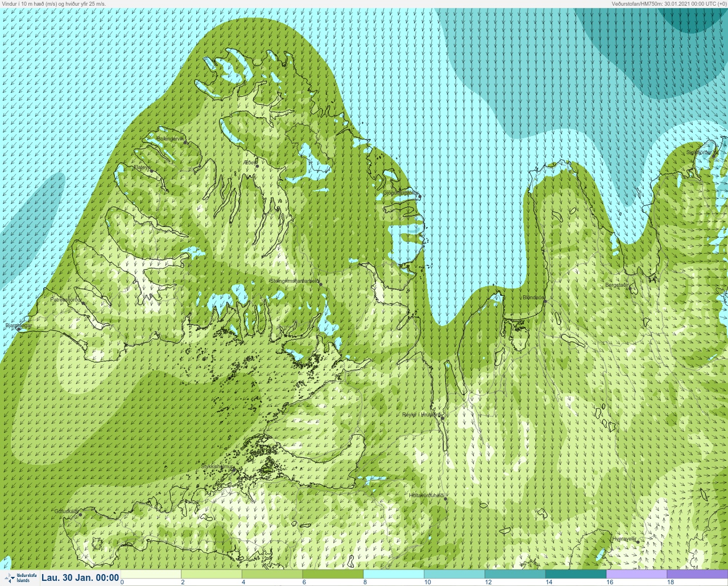Image resolution: width=728 pixels, height=586 pixels.
Task: Select the Blönduós station label
Action: pyautogui.click(x=533, y=298)
